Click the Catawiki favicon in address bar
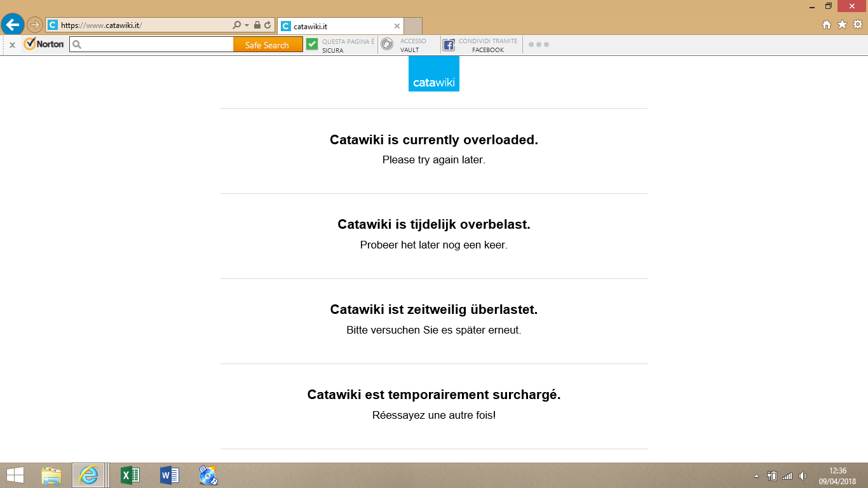Viewport: 868px width, 488px height. coord(53,25)
